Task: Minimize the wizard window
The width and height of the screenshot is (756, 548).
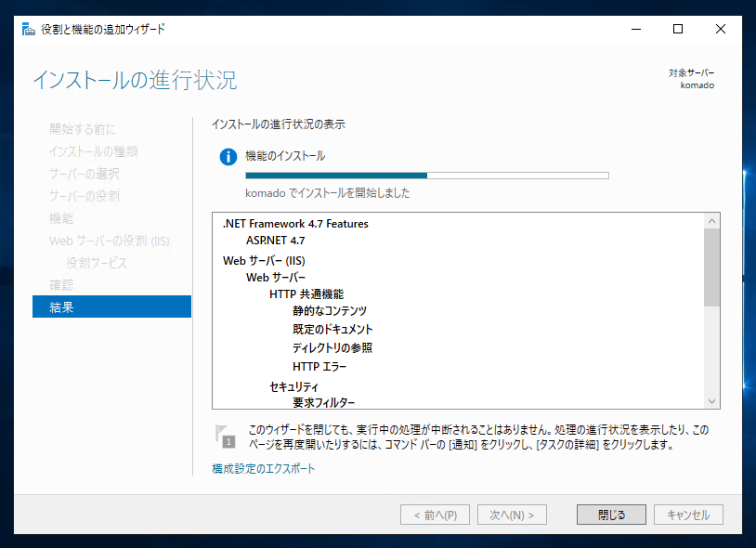Action: click(636, 30)
